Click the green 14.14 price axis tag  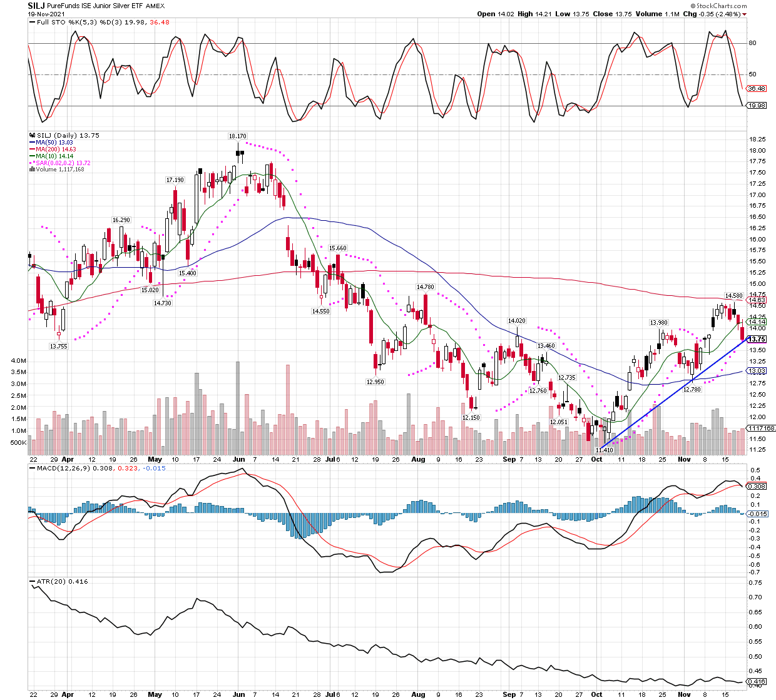click(x=757, y=322)
